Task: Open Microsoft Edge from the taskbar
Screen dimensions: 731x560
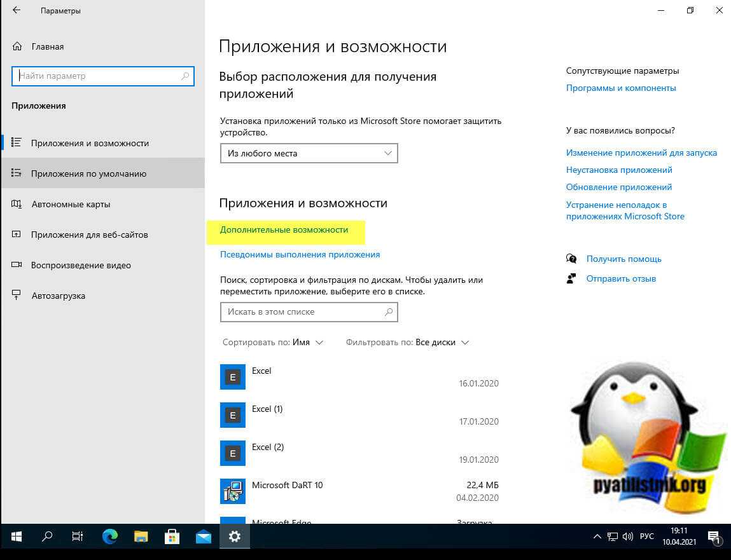Action: [110, 536]
